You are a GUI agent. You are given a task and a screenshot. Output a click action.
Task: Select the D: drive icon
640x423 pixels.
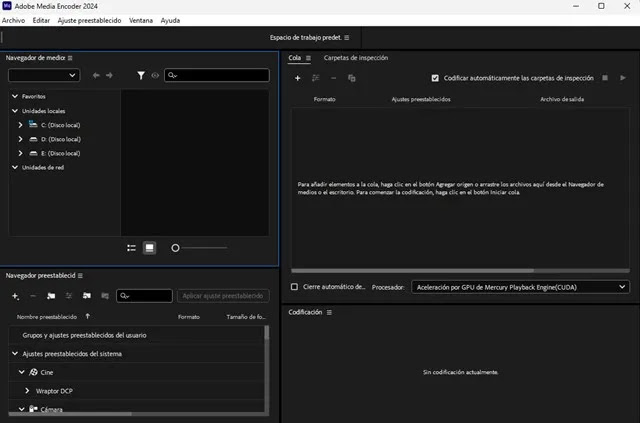point(33,139)
